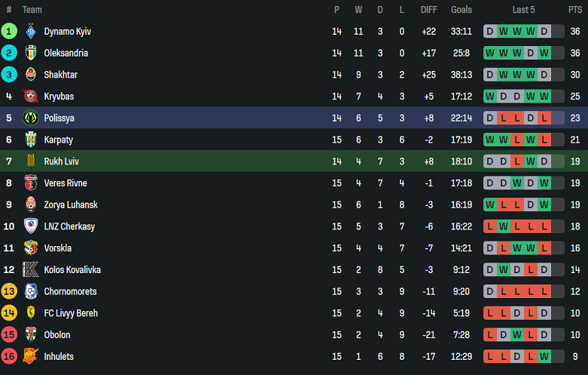Sort standings by Goals column header

[461, 10]
